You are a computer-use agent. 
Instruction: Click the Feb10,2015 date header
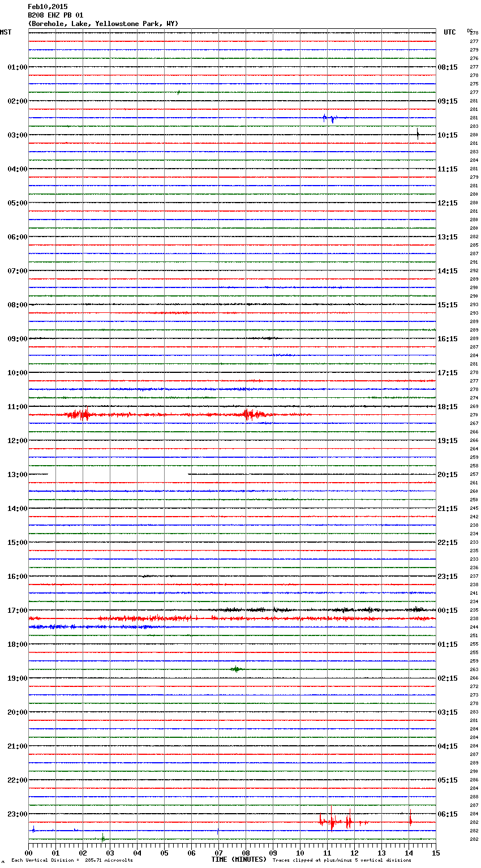click(x=48, y=7)
